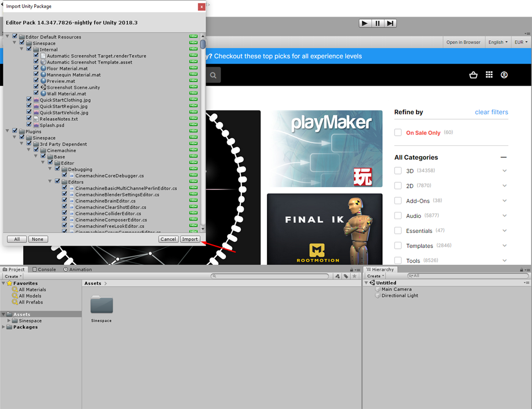This screenshot has height=409, width=532.
Task: Click the Final IK asset thumbnail
Action: [x=325, y=229]
